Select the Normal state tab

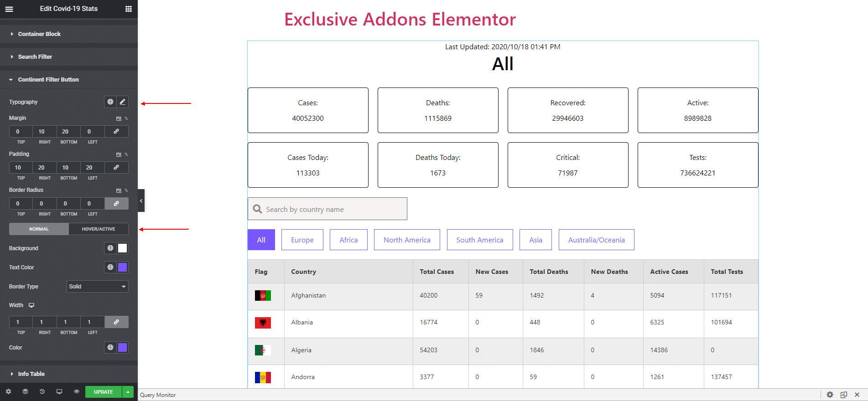(39, 229)
